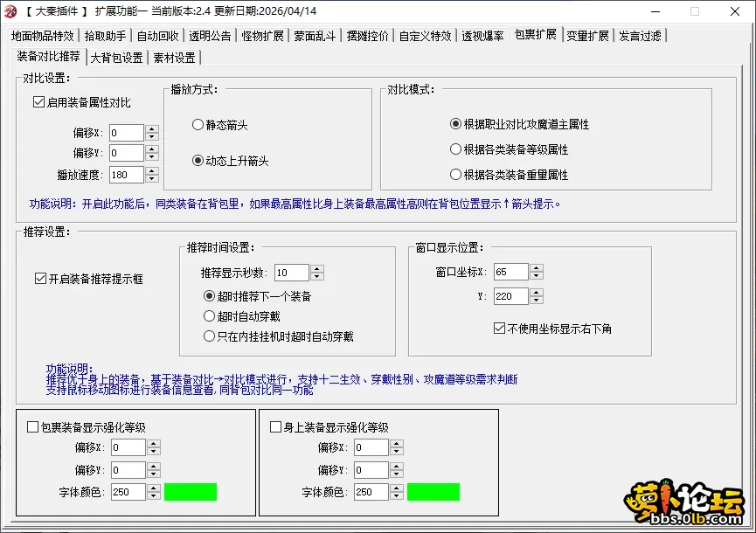Select the 装备对比推荐 sub-tab
The height and width of the screenshot is (533, 756).
[x=48, y=56]
